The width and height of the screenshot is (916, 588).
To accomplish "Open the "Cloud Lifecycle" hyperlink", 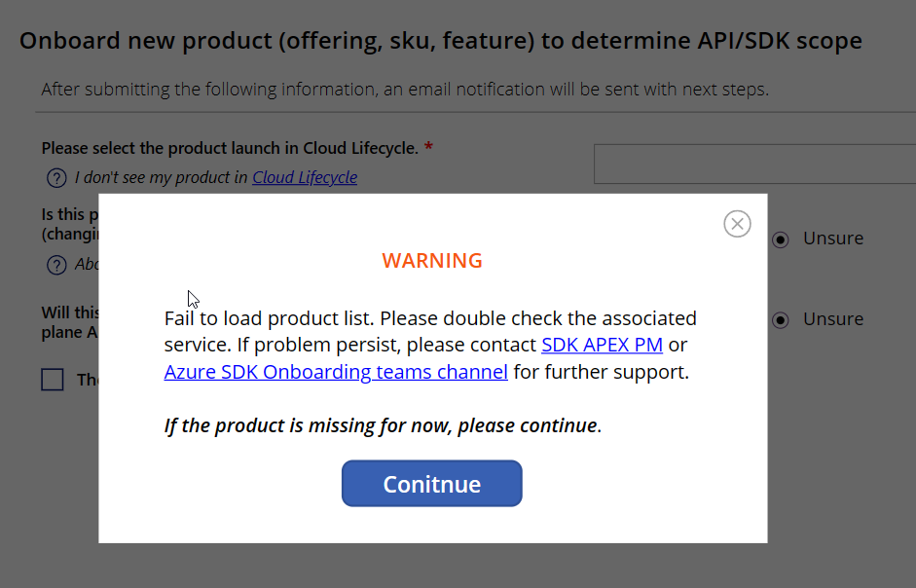I will tap(305, 178).
